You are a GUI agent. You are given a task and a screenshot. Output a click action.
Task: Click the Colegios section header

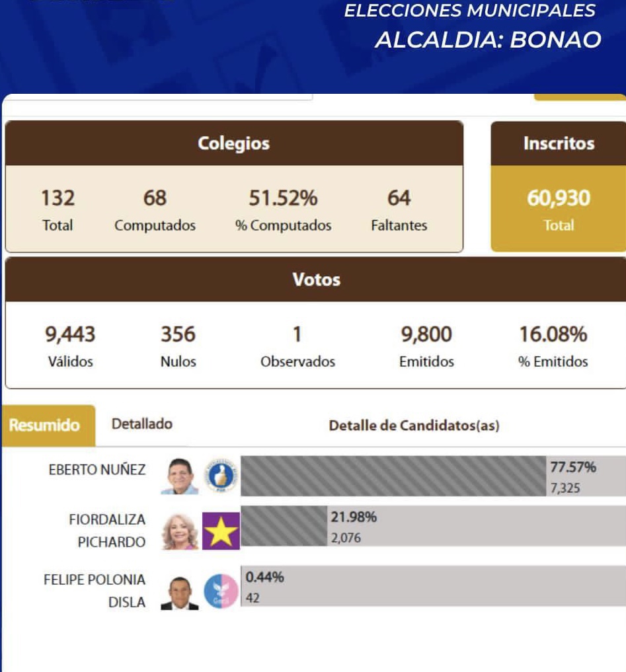point(234,143)
